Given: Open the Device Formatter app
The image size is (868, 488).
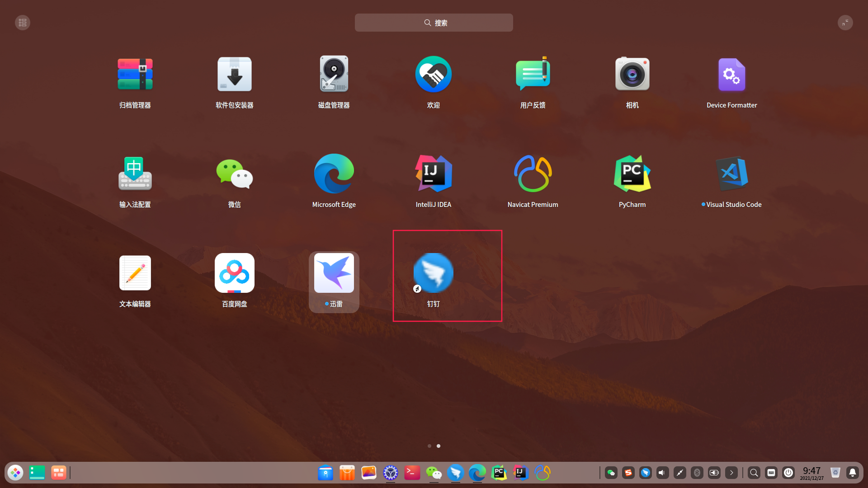Looking at the screenshot, I should point(731,75).
